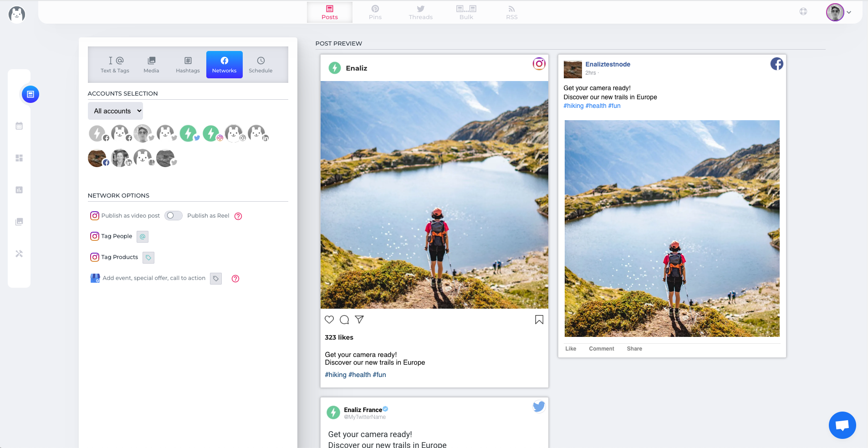Click the #hiking hashtag link in Instagram preview
Image resolution: width=868 pixels, height=448 pixels.
[336, 374]
